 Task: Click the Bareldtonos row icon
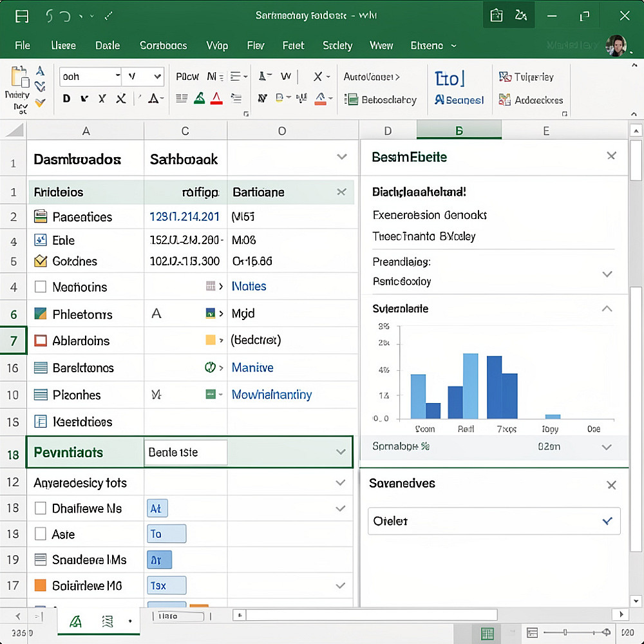click(40, 368)
